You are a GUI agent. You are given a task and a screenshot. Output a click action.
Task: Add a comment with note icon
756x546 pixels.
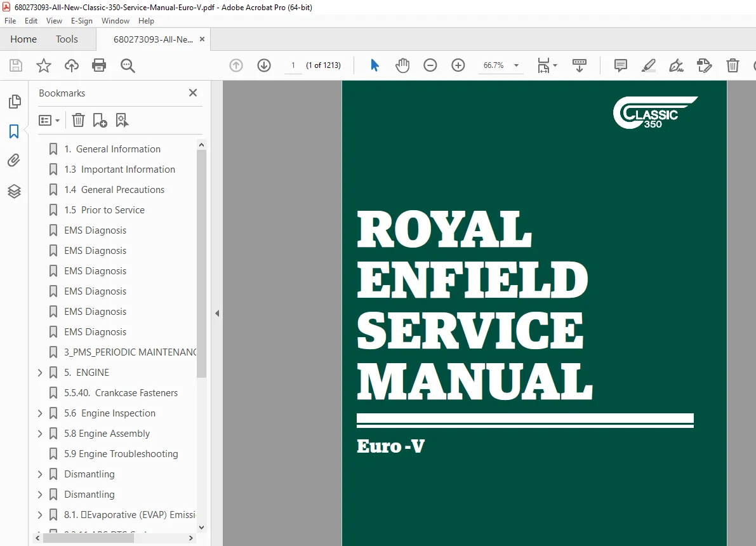coord(621,65)
